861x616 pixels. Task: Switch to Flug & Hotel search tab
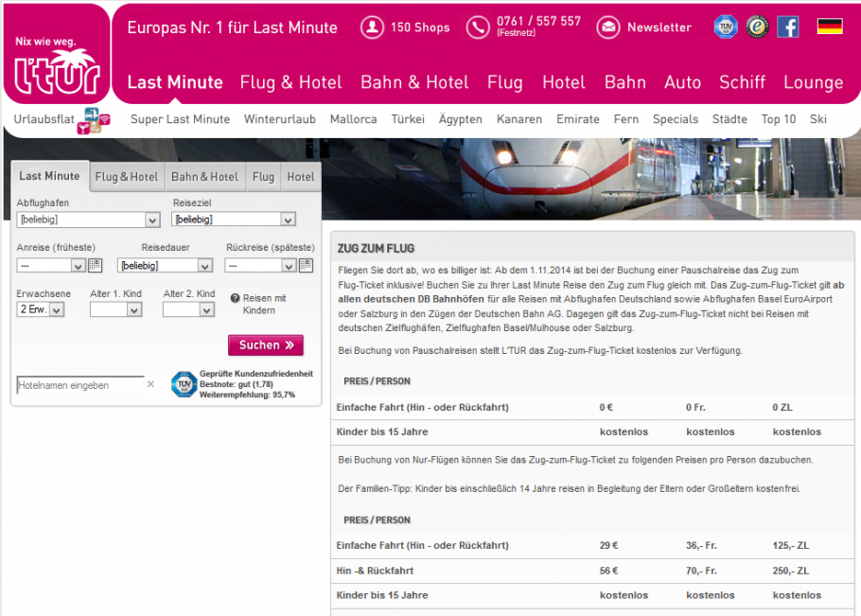point(126,177)
